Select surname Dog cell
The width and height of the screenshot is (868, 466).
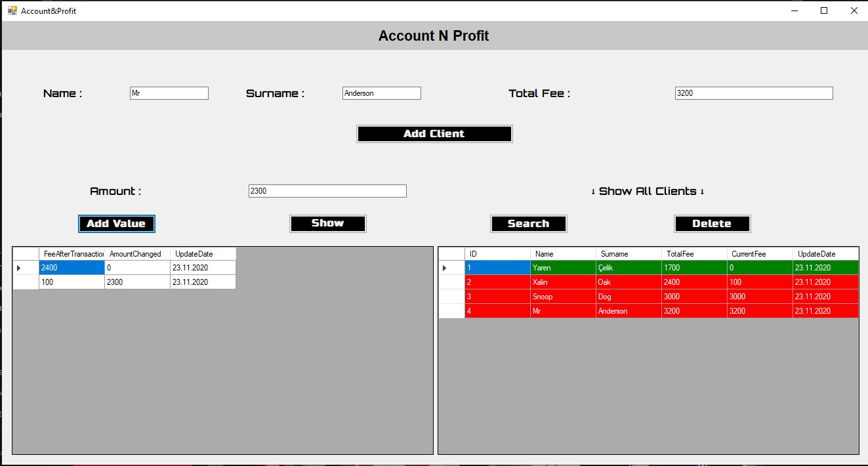[629, 297]
